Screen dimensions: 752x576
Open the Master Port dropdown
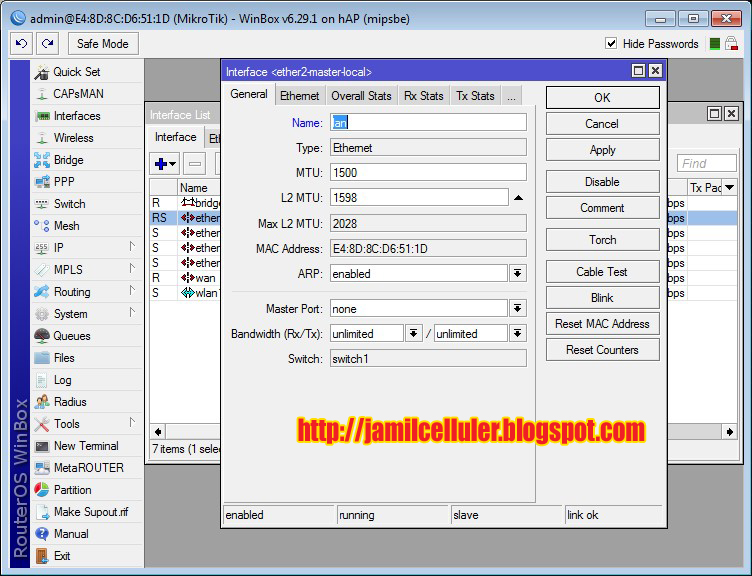click(517, 308)
